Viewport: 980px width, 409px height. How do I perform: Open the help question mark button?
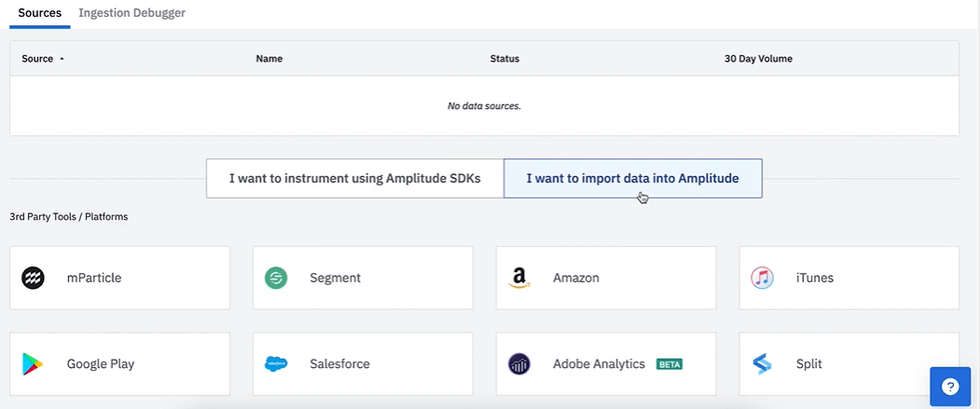pos(950,387)
